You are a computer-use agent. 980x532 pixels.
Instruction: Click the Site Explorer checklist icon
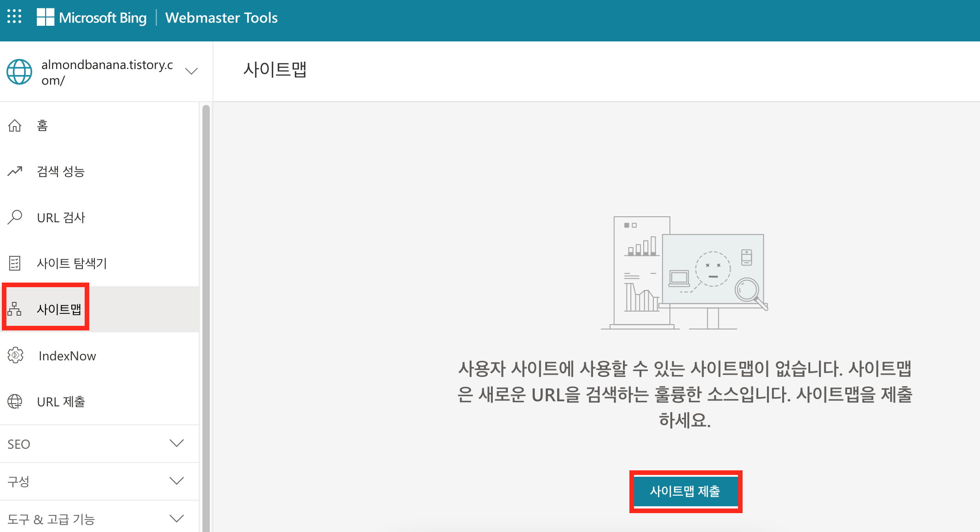click(x=15, y=263)
